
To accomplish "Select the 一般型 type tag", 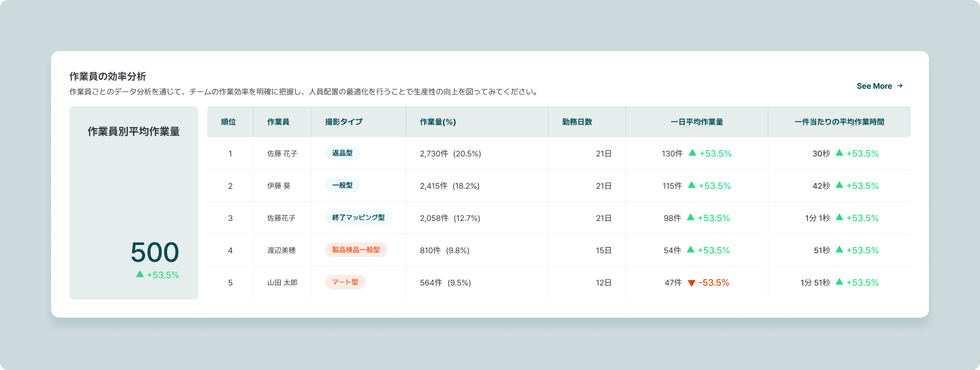I will click(x=342, y=185).
